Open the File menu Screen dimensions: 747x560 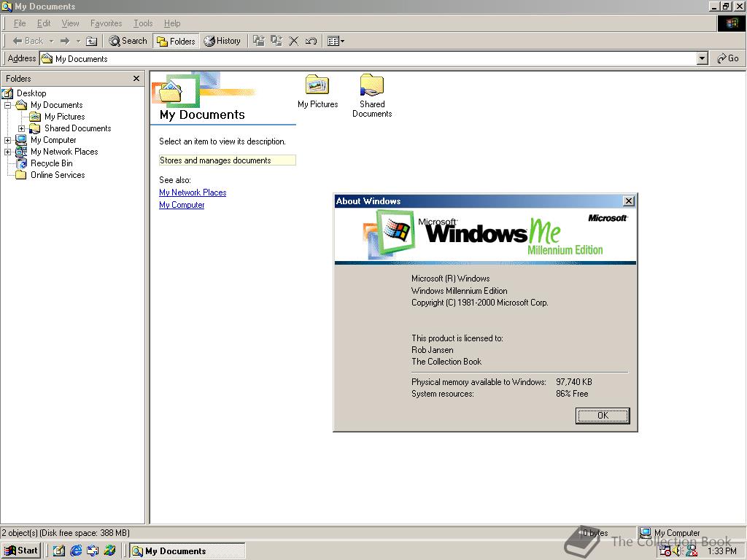click(20, 23)
